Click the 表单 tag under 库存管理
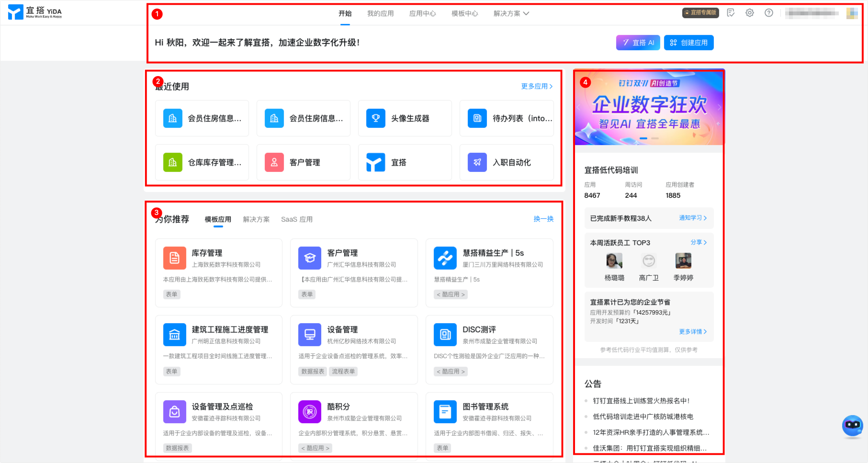Viewport: 868px width, 463px height. pos(171,294)
